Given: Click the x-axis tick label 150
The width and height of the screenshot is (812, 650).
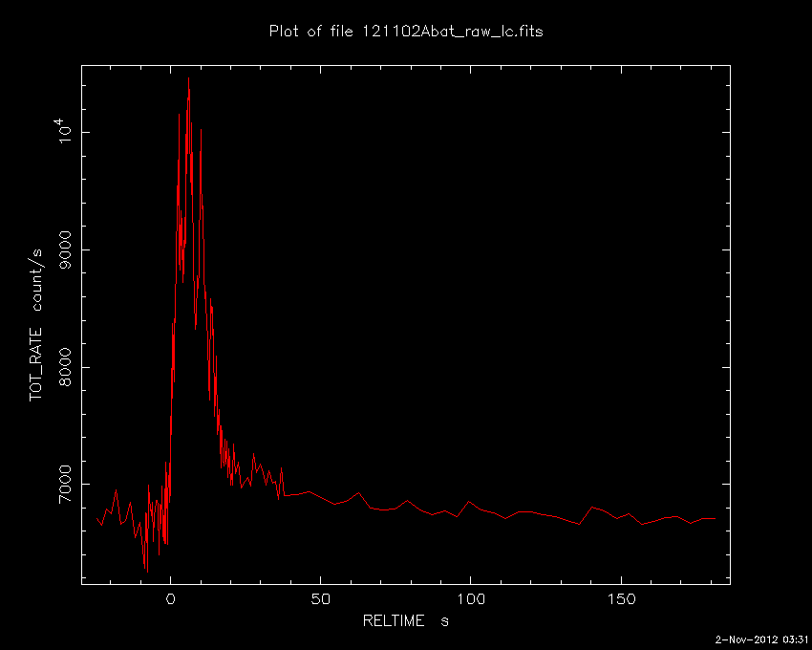Looking at the screenshot, I should coord(620,599).
